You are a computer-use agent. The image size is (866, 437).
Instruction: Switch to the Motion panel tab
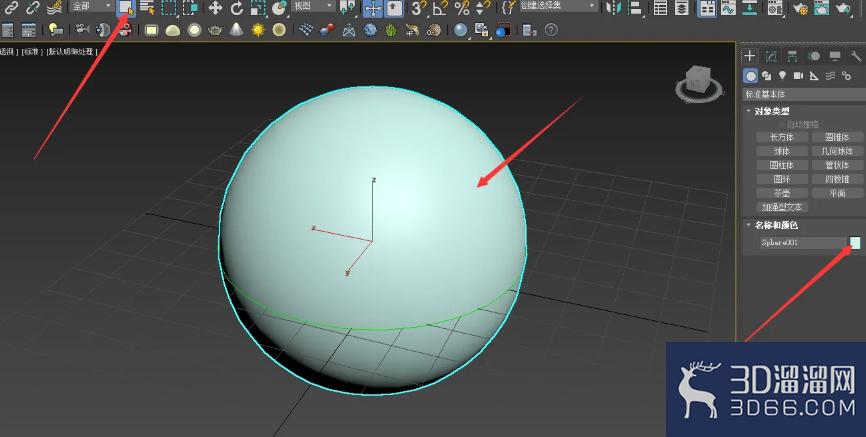(x=814, y=56)
